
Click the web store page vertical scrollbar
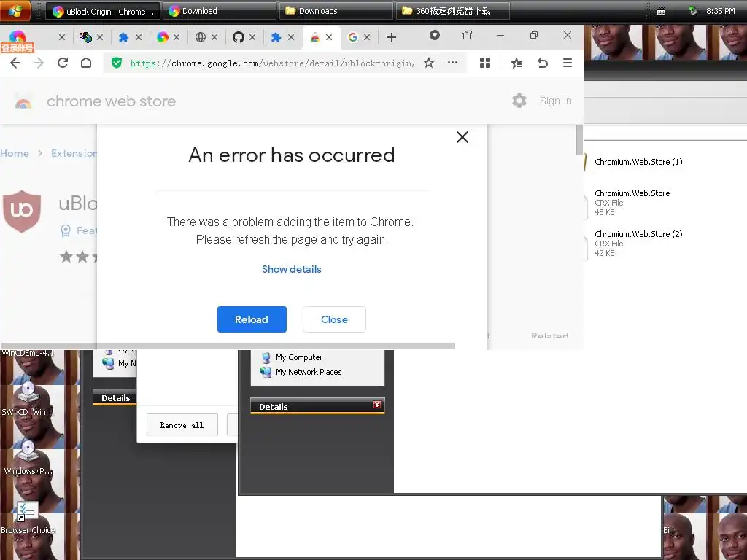[x=579, y=139]
